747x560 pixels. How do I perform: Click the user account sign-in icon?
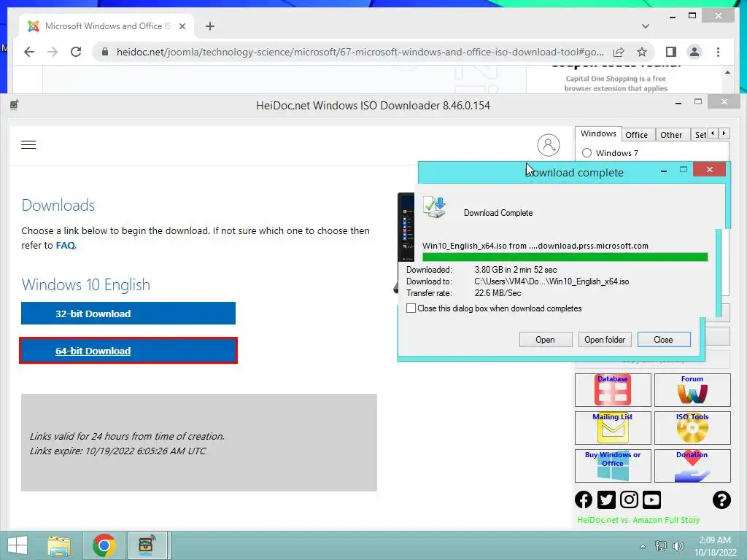[549, 145]
